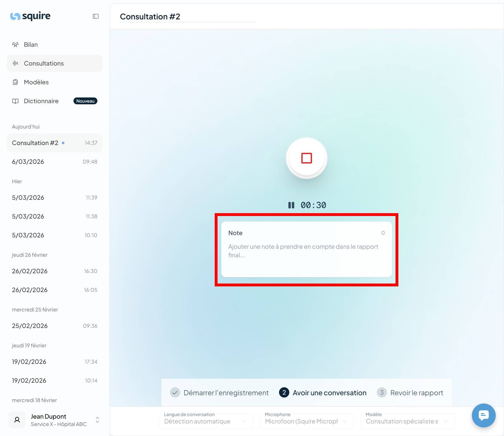This screenshot has width=504, height=436.
Task: Edit the Consultation #2 title field
Action: [x=150, y=17]
